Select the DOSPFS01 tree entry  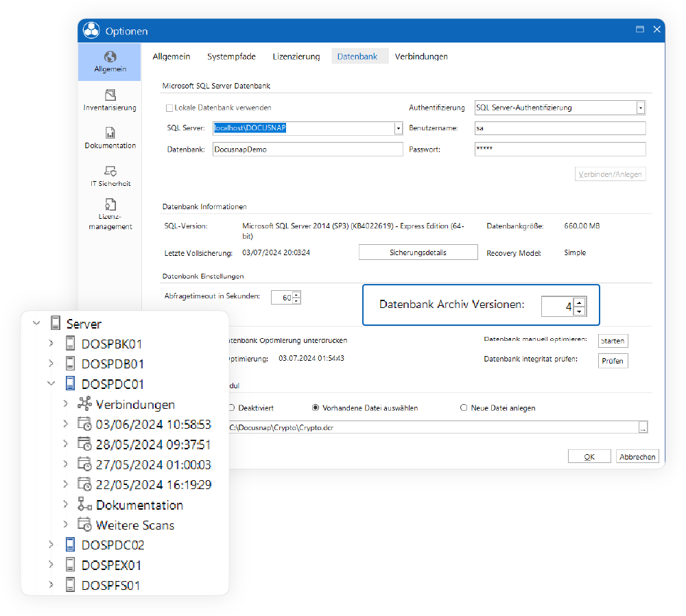coord(110,585)
